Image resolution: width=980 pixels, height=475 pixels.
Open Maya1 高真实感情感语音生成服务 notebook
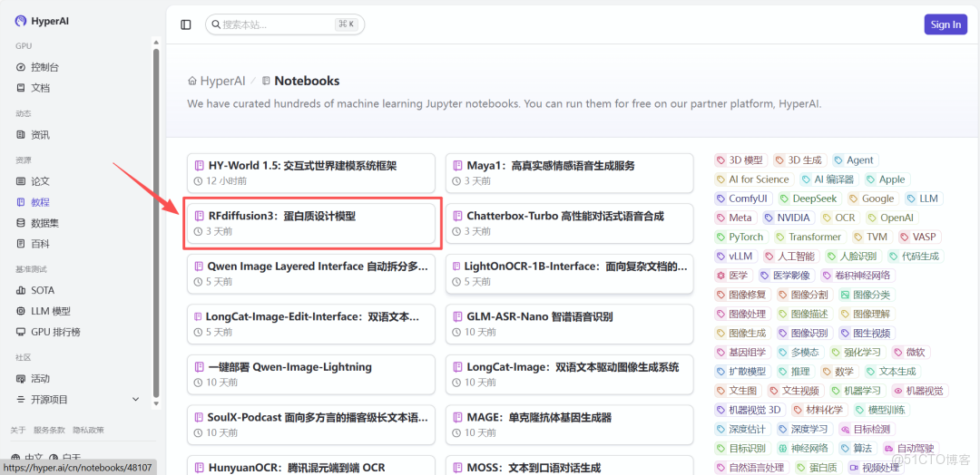[569, 173]
